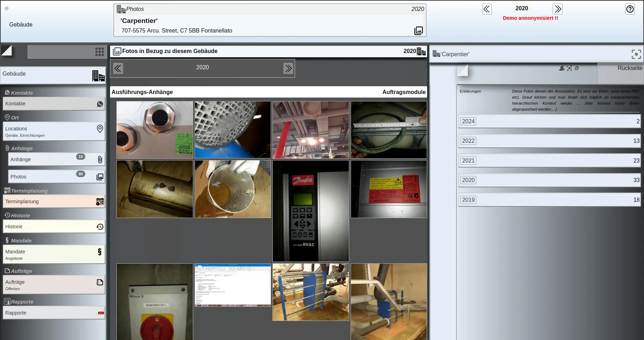
Task: Open photo of Danfoss HVAC controller
Action: (x=311, y=211)
